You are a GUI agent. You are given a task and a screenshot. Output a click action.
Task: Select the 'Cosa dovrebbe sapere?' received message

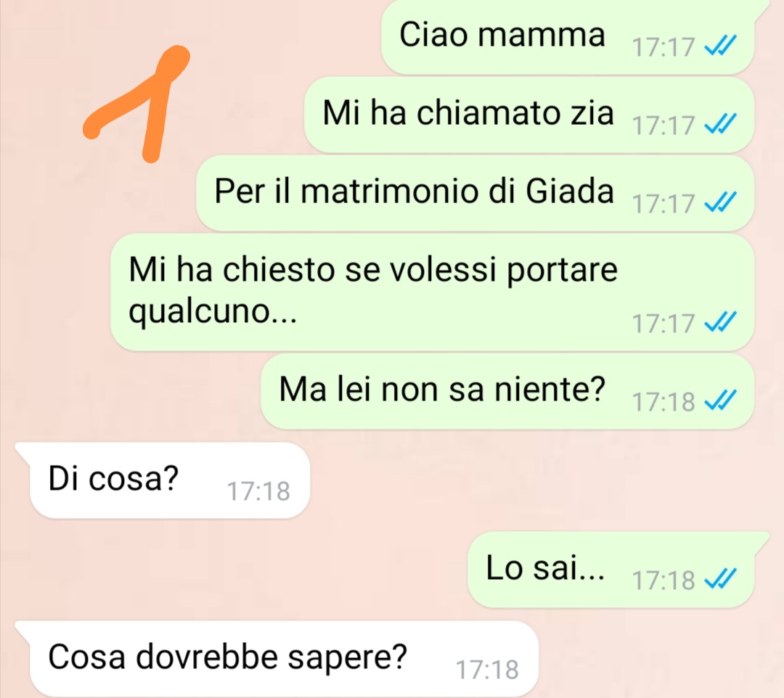click(x=277, y=659)
